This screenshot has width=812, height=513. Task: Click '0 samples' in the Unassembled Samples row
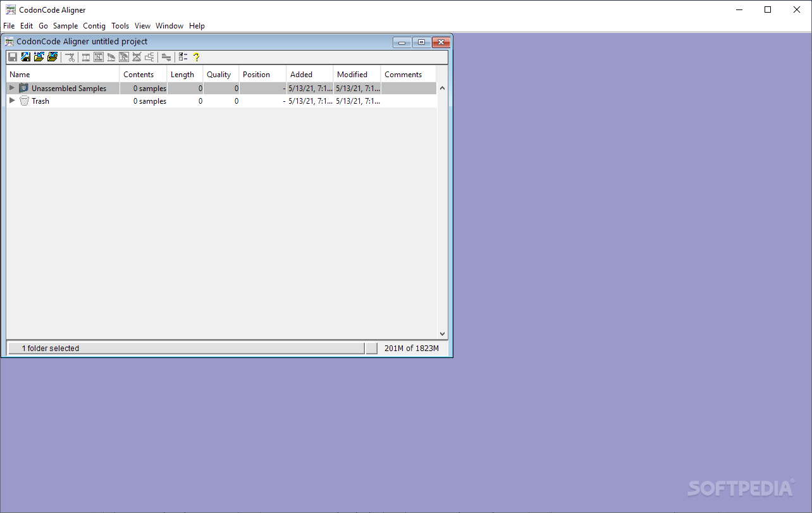pyautogui.click(x=150, y=89)
